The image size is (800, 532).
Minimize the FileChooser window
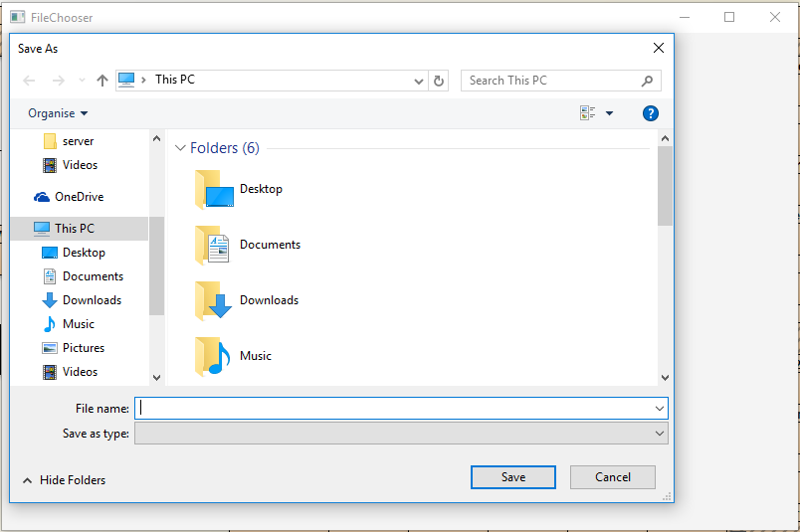tap(685, 17)
